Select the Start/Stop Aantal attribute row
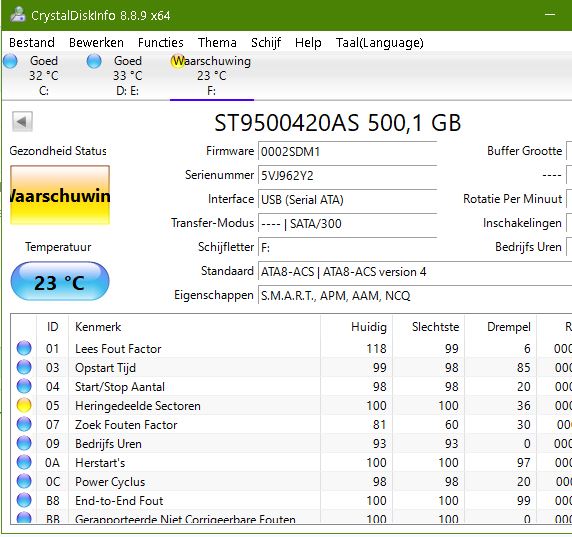Viewport: 572px width, 537px height. point(291,386)
